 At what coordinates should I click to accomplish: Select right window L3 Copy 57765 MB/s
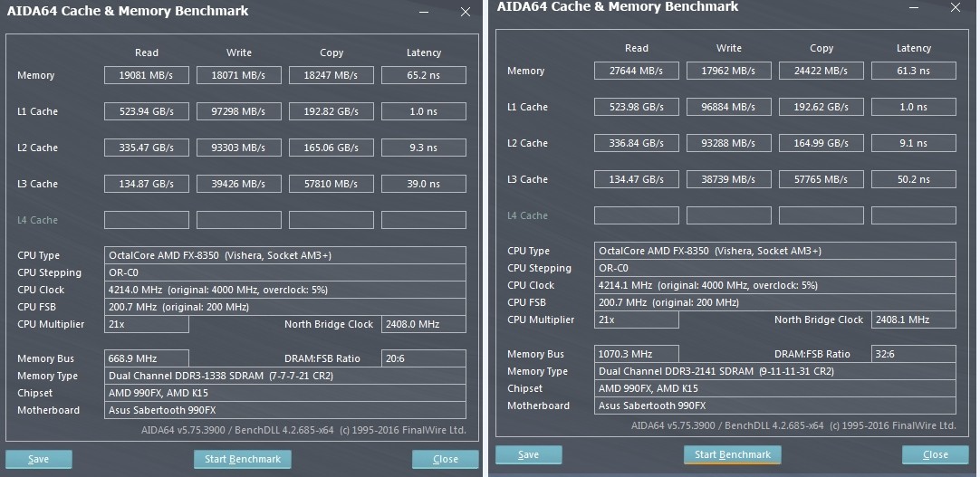821,179
